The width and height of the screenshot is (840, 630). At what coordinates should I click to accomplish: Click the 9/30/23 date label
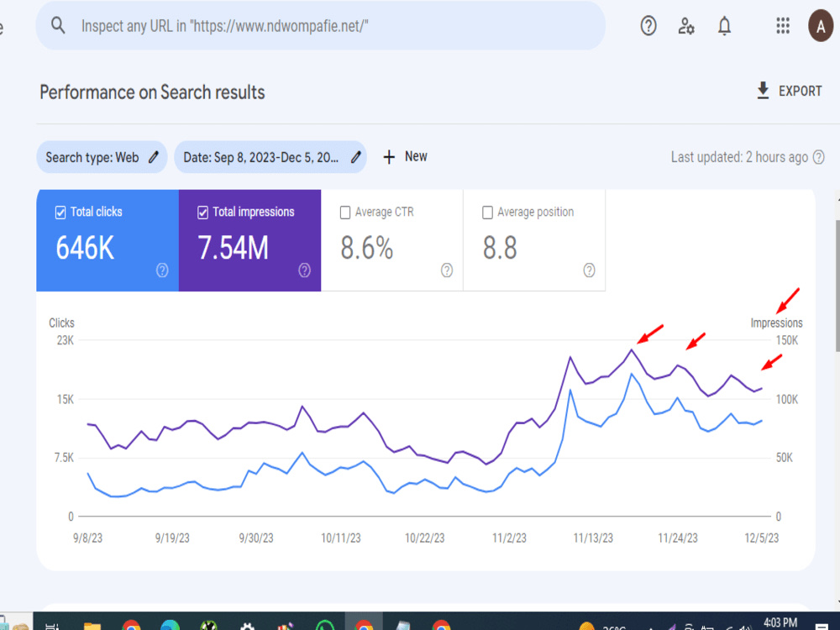256,538
